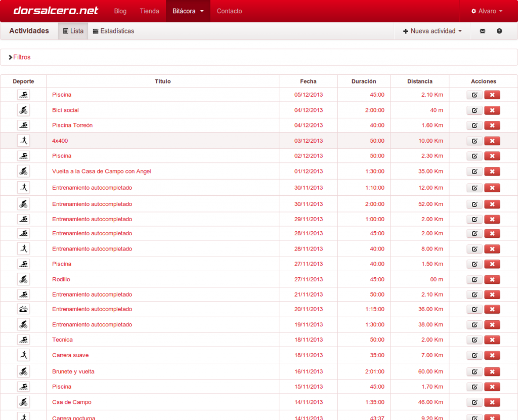The image size is (518, 420).
Task: Switch to the Estadísticas tab
Action: point(113,31)
